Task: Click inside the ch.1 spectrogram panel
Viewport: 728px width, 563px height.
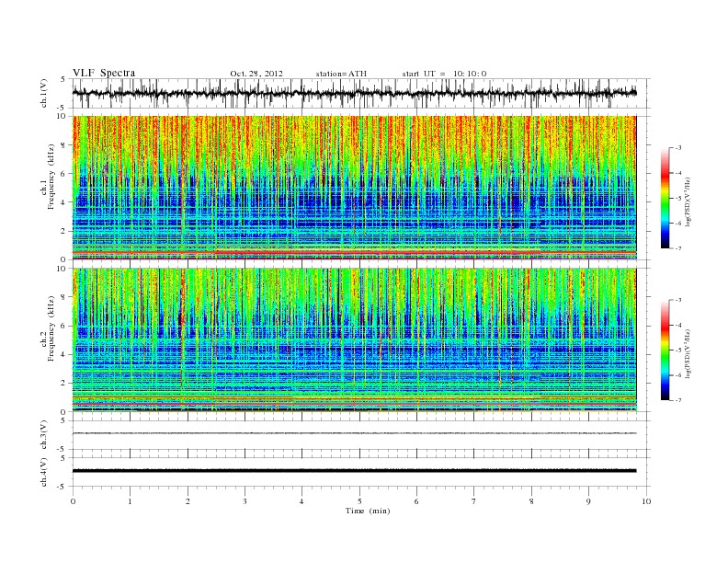Action: coord(354,188)
